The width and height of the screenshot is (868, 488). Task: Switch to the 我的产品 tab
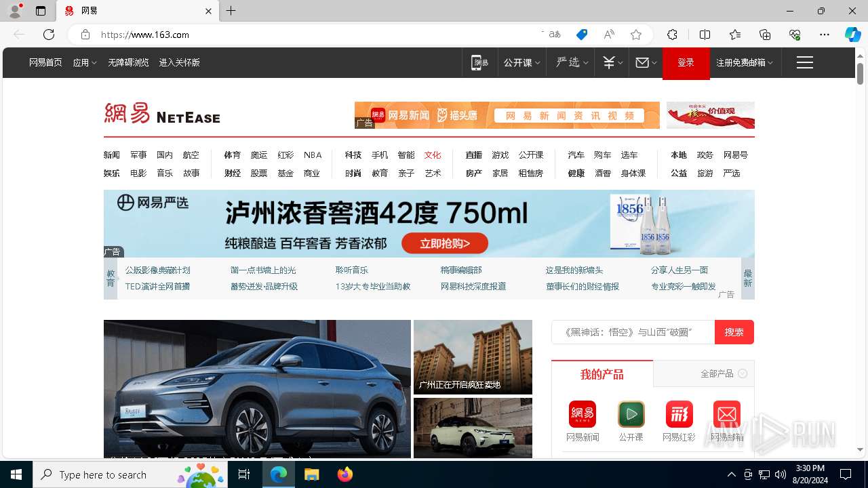click(602, 374)
